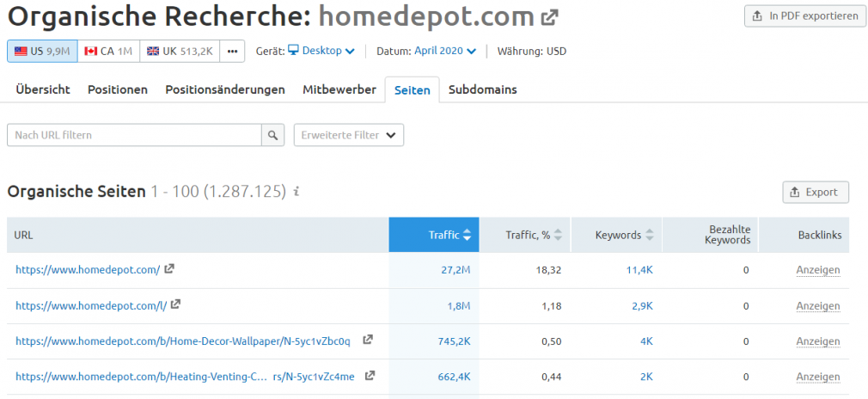Sort by Keywords column arrows
The height and width of the screenshot is (399, 868).
[x=650, y=235]
